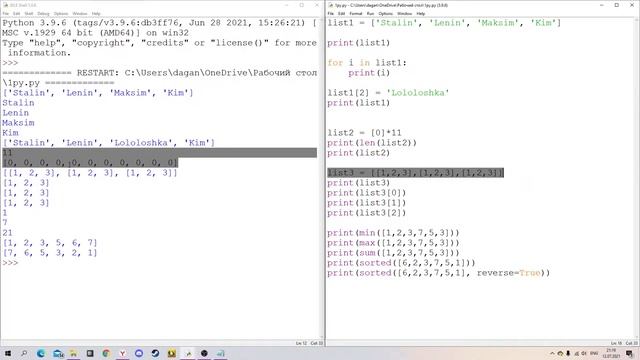The width and height of the screenshot is (640, 360).
Task: Open Options menu in 1py.py editor
Action: click(386, 13)
